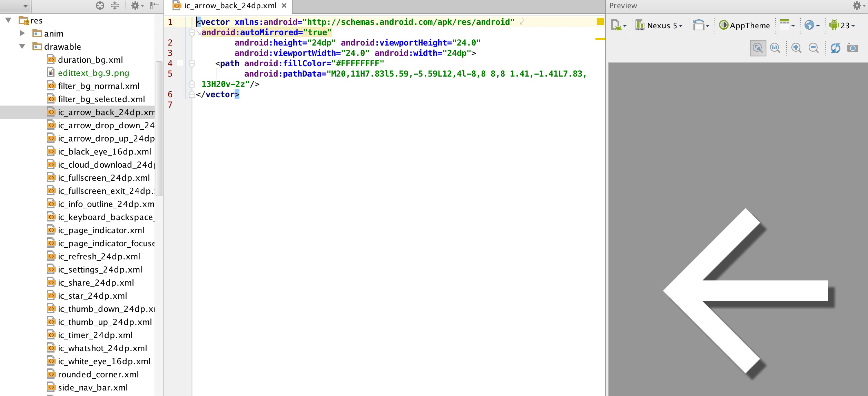
Task: Open ic_settings_24dp.xml in the tree
Action: click(x=100, y=269)
